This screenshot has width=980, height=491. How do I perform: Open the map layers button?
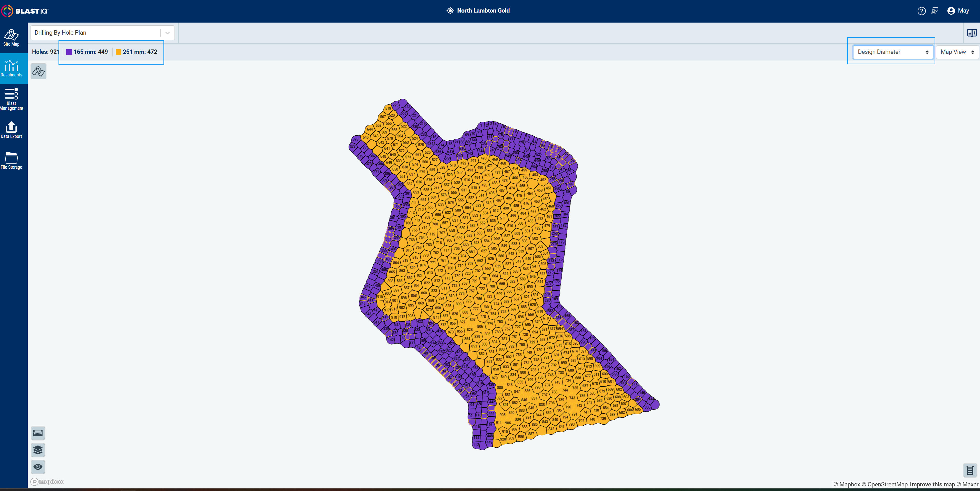(38, 450)
